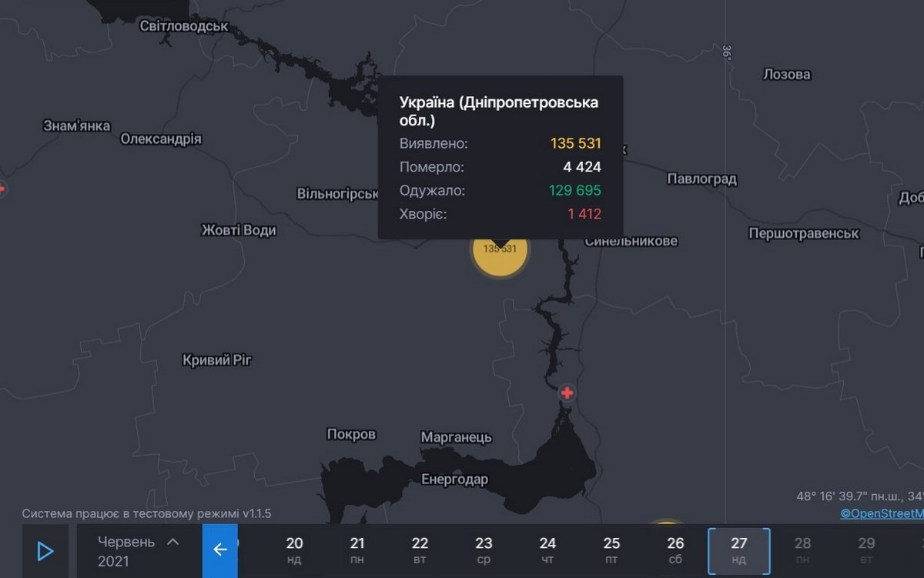Select date 26 сб on timeline
The width and height of the screenshot is (924, 578).
point(675,551)
